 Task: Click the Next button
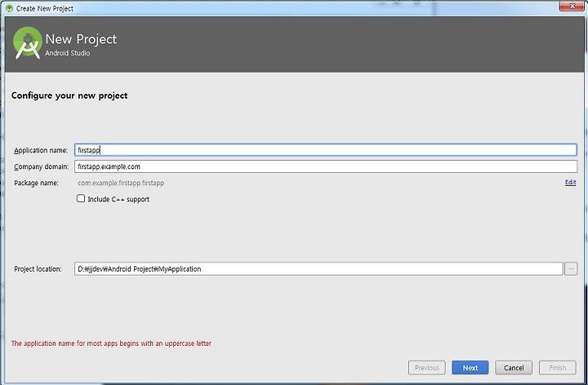pyautogui.click(x=470, y=367)
